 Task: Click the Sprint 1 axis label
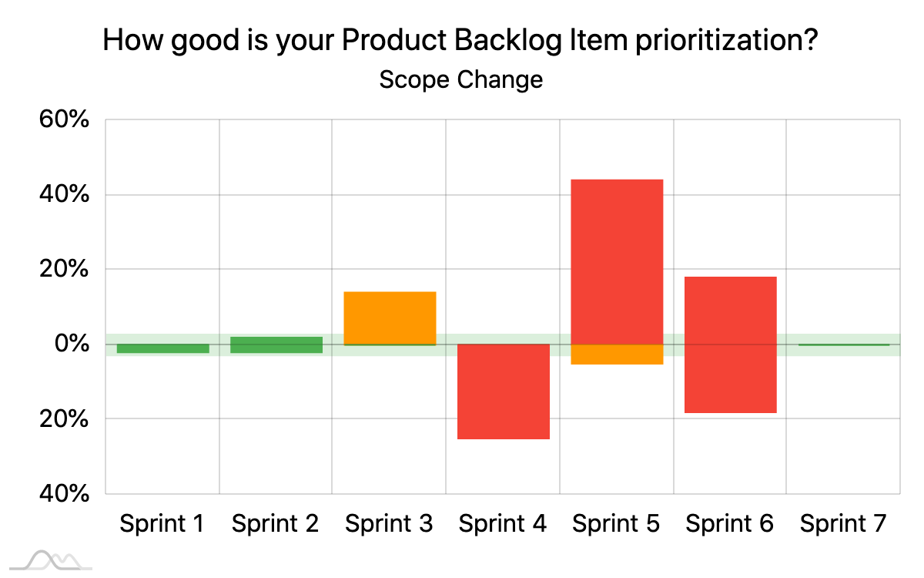tap(162, 524)
